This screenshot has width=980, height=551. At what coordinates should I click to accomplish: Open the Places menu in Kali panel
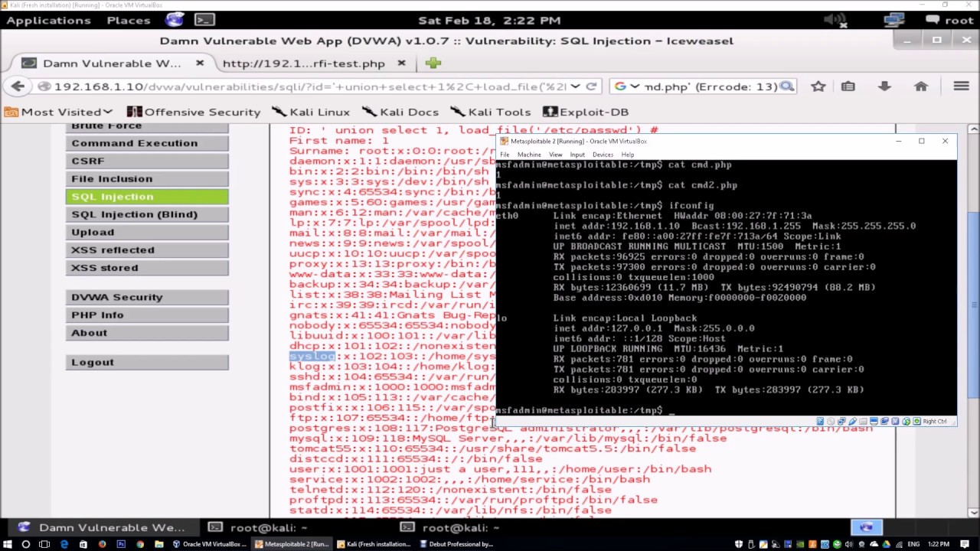tap(129, 20)
